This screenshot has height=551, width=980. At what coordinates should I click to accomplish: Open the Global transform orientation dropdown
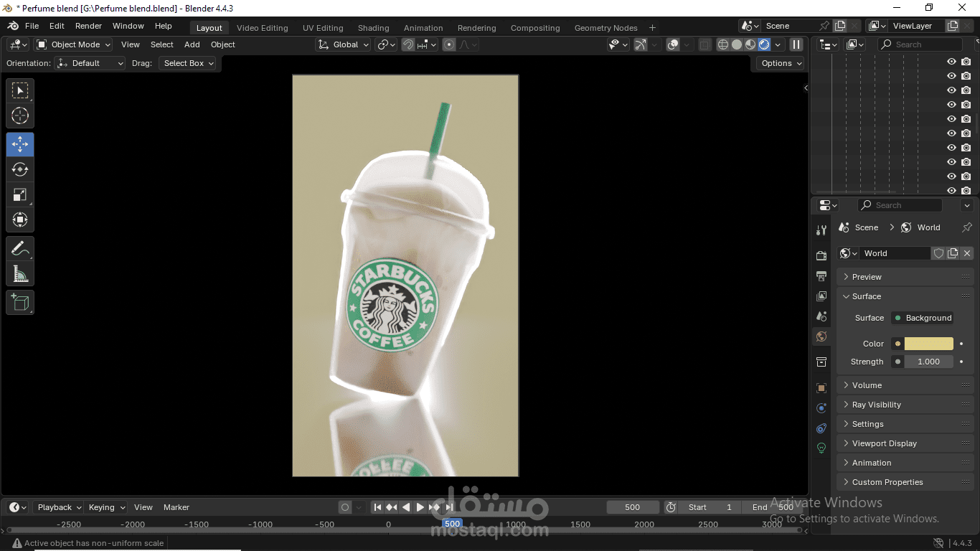(344, 44)
